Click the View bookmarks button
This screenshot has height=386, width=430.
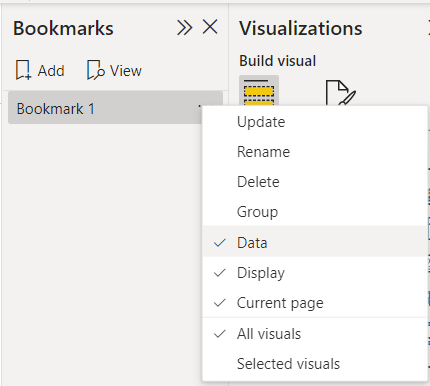tap(114, 70)
